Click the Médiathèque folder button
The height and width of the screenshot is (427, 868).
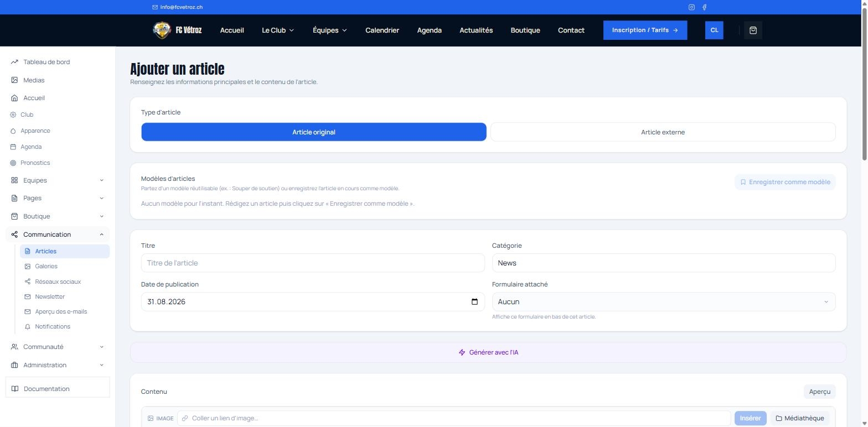point(800,418)
